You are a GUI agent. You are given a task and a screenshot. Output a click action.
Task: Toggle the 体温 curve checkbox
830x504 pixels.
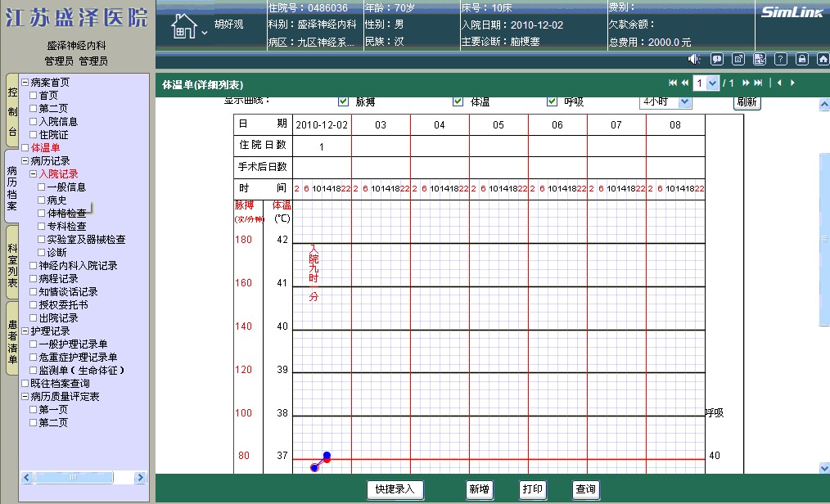(458, 101)
